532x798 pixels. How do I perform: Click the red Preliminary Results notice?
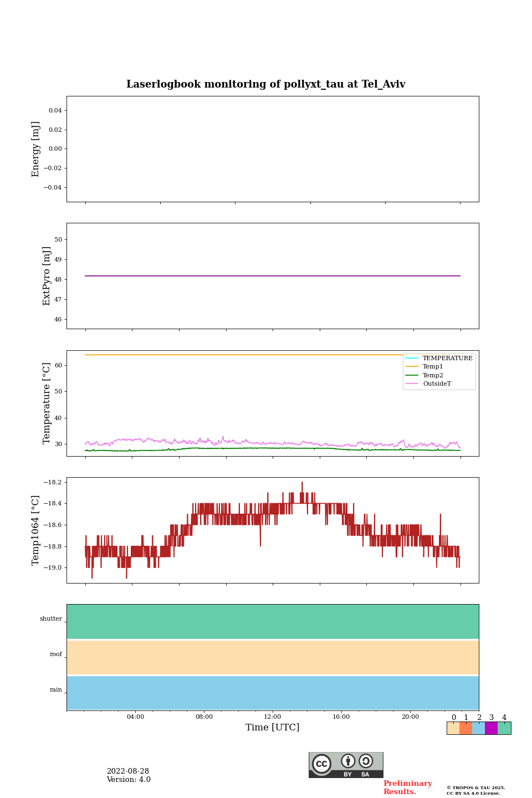(408, 787)
